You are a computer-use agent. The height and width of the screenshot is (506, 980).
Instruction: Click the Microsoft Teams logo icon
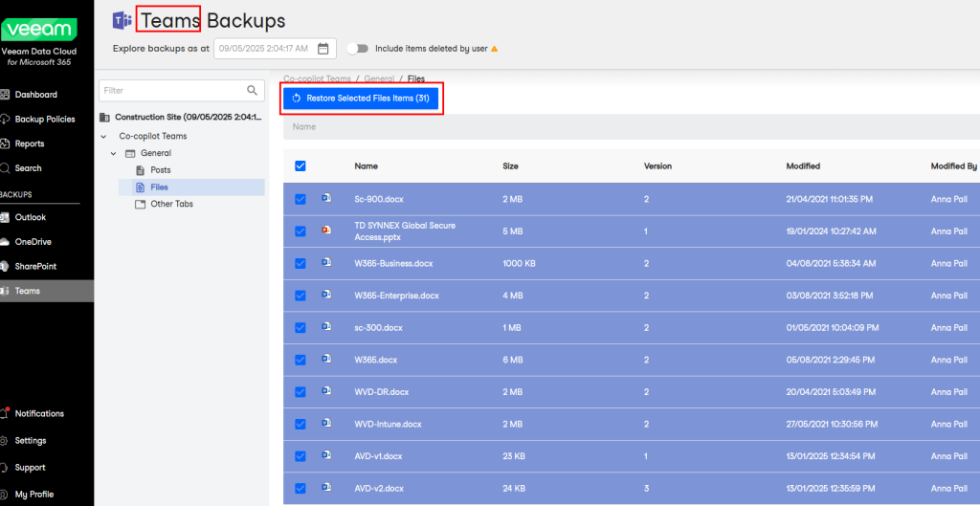(122, 21)
